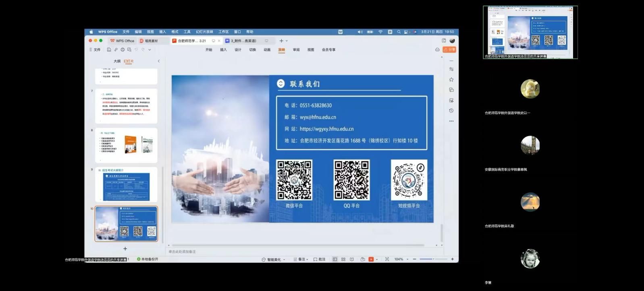Open the properties sliders icon in right sidebar
This screenshot has height=291, width=644.
(x=451, y=69)
